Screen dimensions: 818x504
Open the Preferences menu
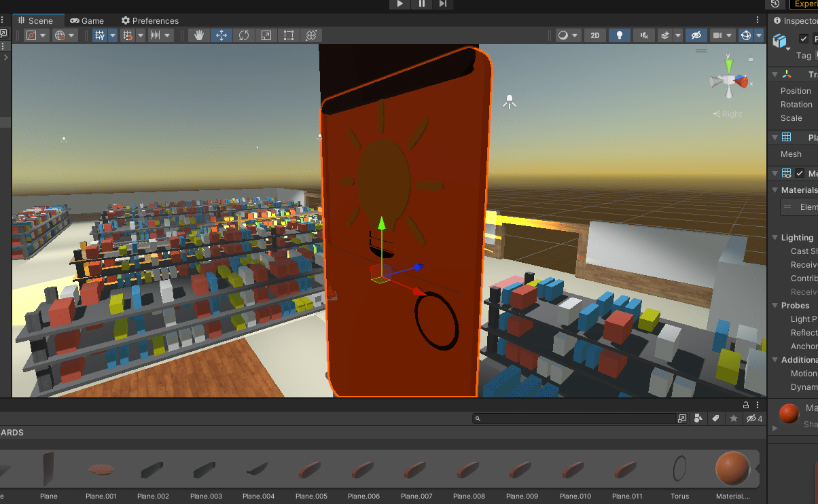click(149, 20)
